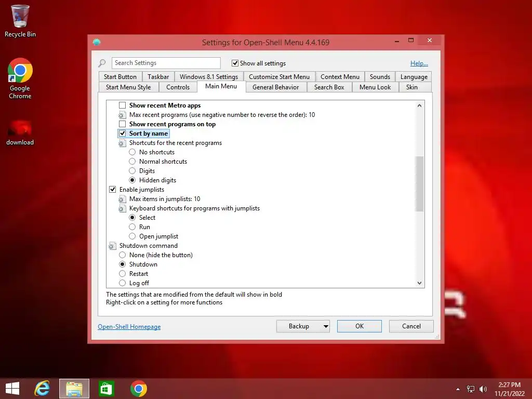Open the Sounds tab
This screenshot has height=399, width=532.
(380, 77)
